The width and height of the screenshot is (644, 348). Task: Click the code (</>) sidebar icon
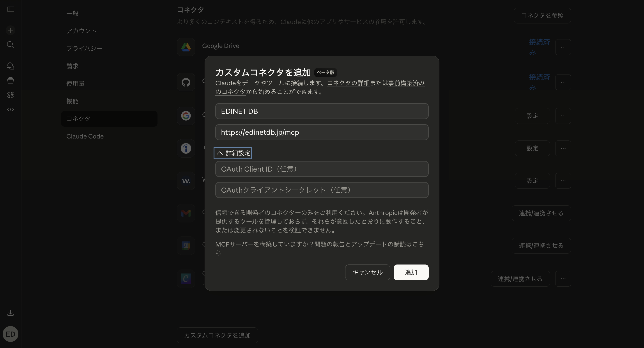(10, 109)
